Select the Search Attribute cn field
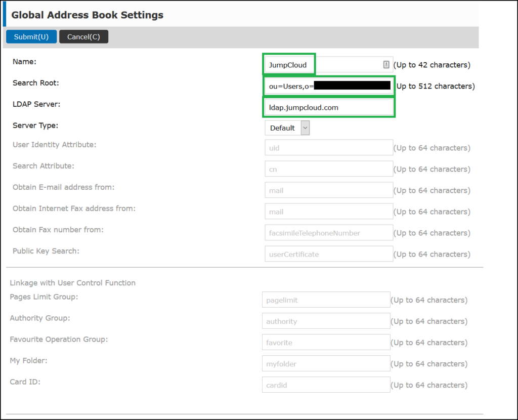Screen dimensions: 518x420 click(329, 169)
